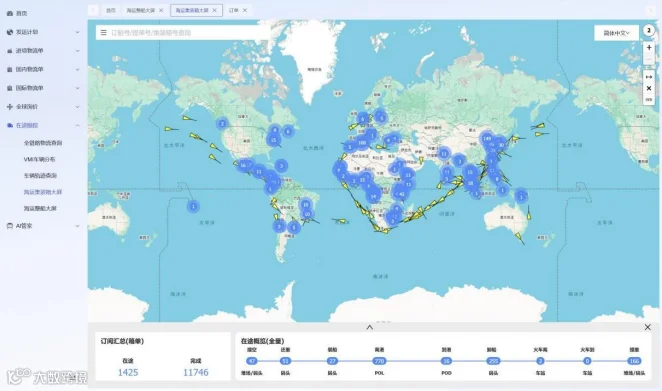Click the in-transit count 1425
This screenshot has height=391, width=662.
(x=128, y=372)
